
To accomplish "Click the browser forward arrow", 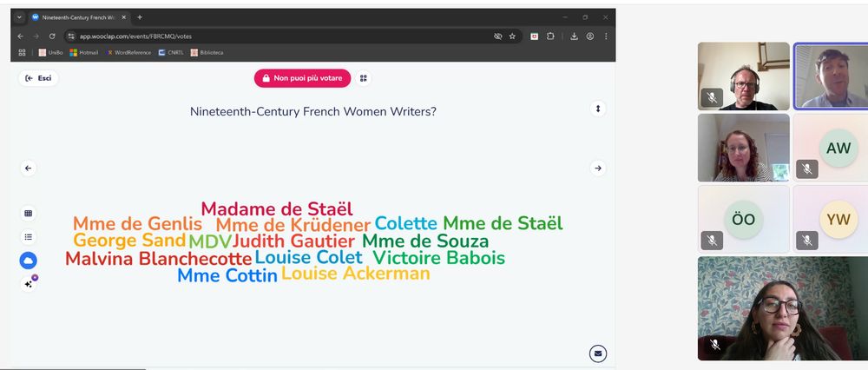I will click(36, 36).
